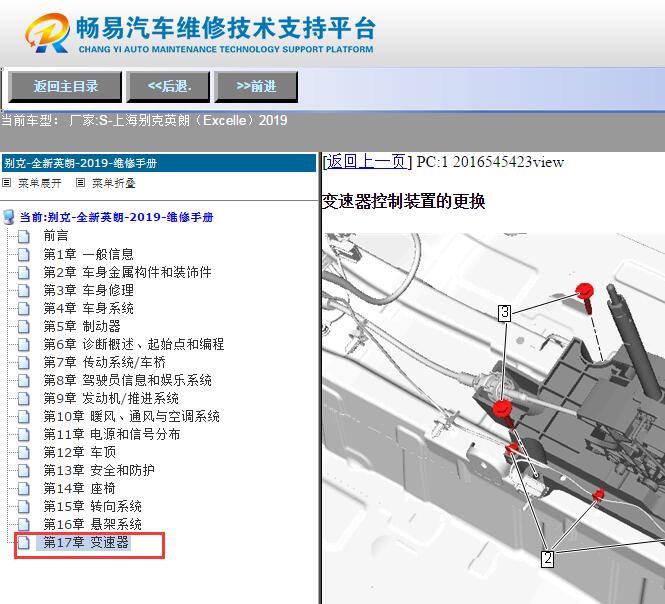The height and width of the screenshot is (604, 665).
Task: Click the page icon next to 第4章
Action: click(x=24, y=308)
